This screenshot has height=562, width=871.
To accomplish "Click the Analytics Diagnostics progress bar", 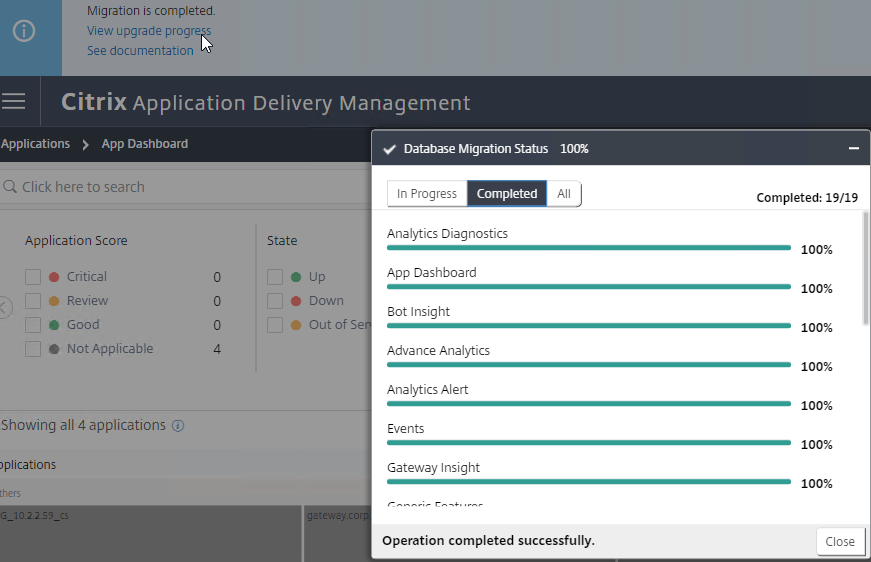I will (589, 248).
